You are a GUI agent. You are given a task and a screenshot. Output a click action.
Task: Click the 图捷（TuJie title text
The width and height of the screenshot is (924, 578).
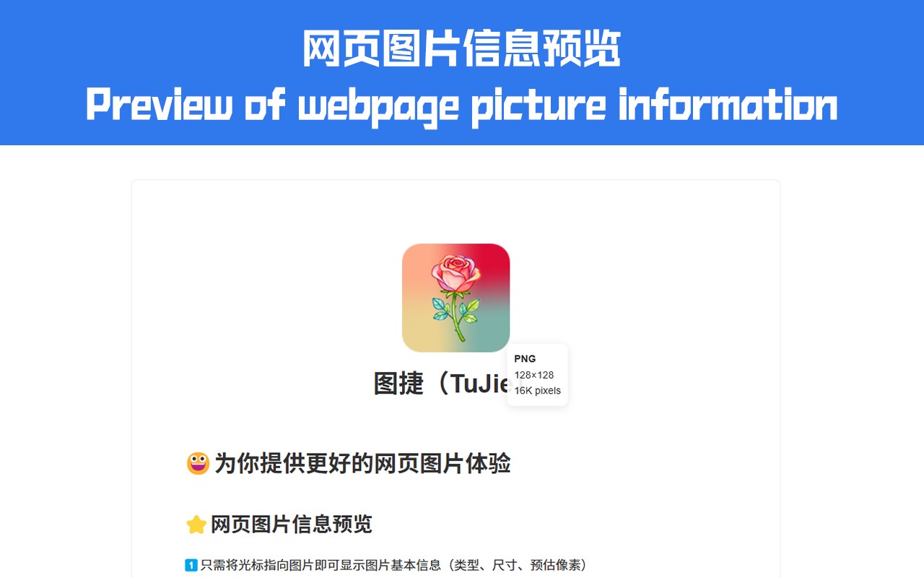click(441, 383)
